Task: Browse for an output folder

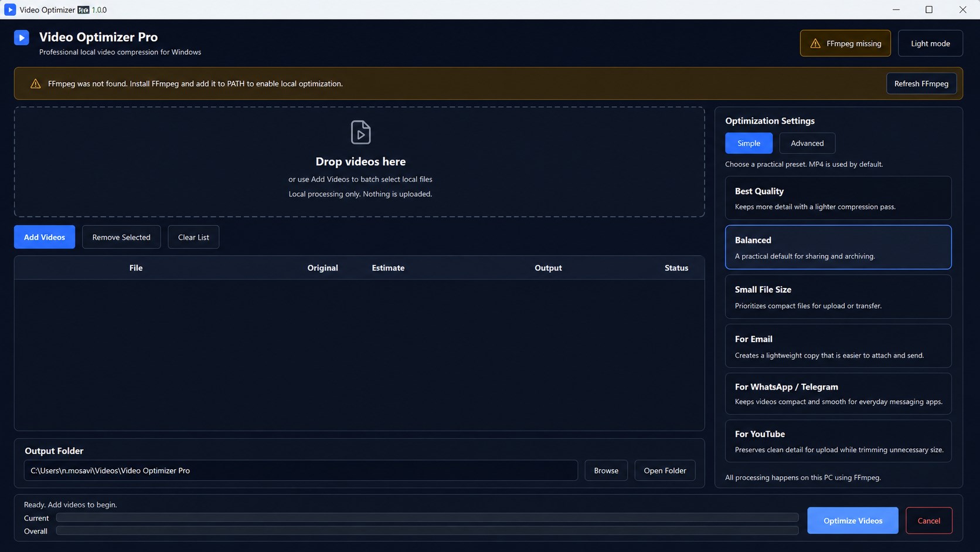Action: coord(606,470)
